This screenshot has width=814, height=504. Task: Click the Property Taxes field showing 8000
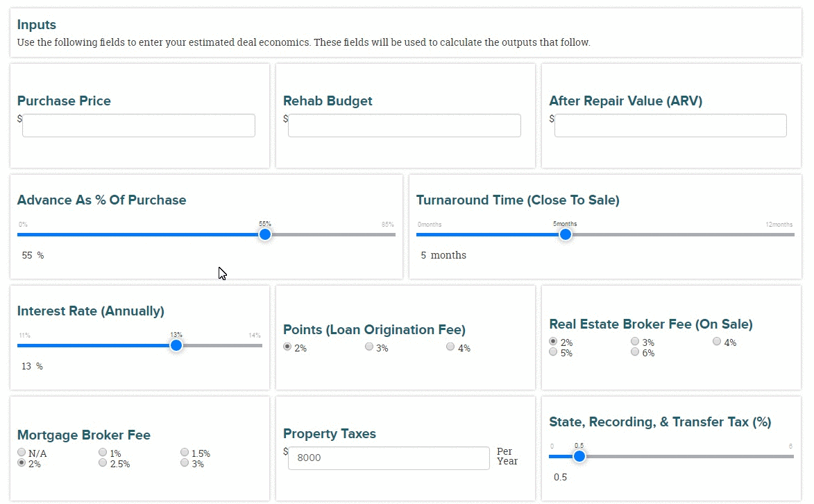pyautogui.click(x=389, y=458)
